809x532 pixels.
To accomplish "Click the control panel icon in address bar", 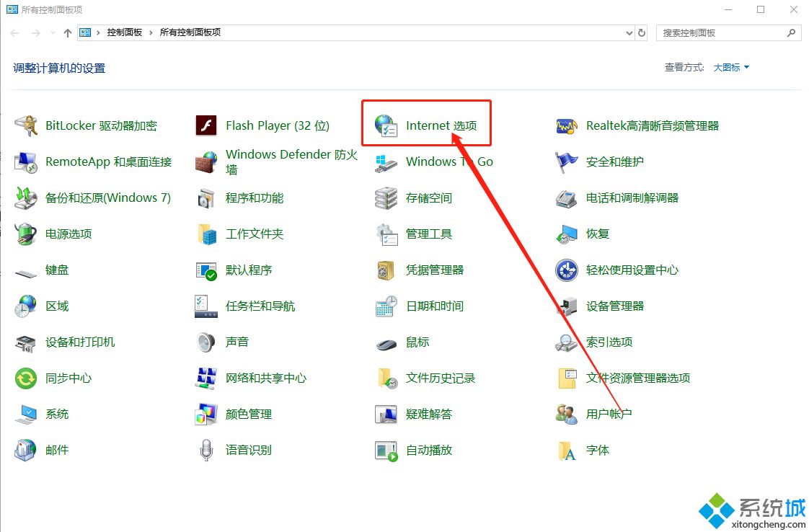I will 85,32.
